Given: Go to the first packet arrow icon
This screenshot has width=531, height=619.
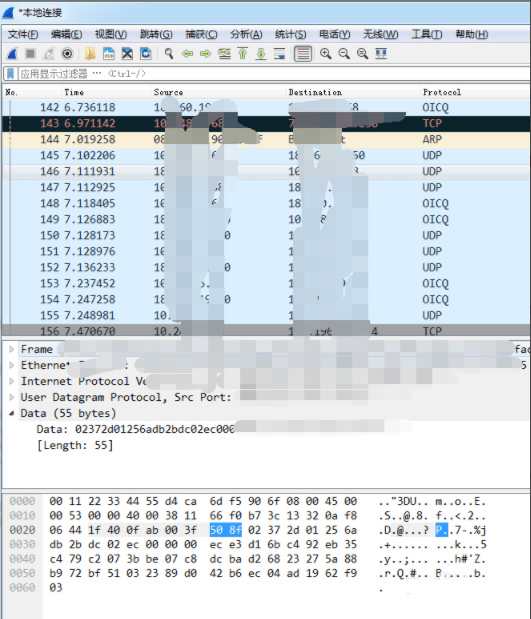Looking at the screenshot, I should pyautogui.click(x=242, y=54).
